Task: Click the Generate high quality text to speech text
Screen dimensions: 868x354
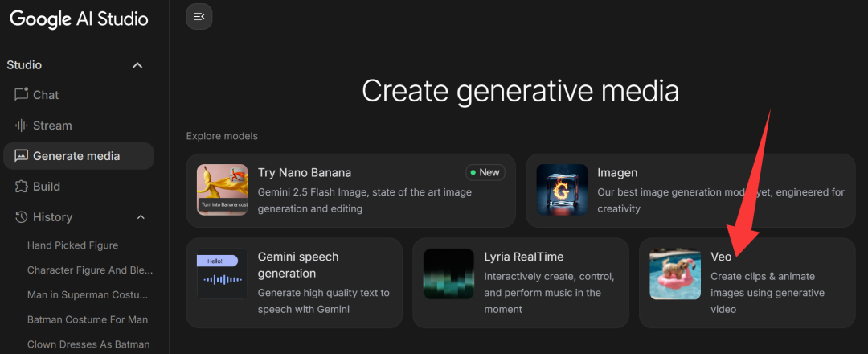Action: click(324, 301)
